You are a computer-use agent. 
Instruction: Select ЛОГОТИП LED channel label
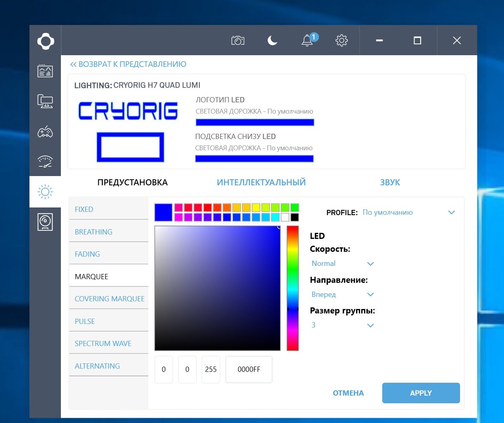(220, 100)
